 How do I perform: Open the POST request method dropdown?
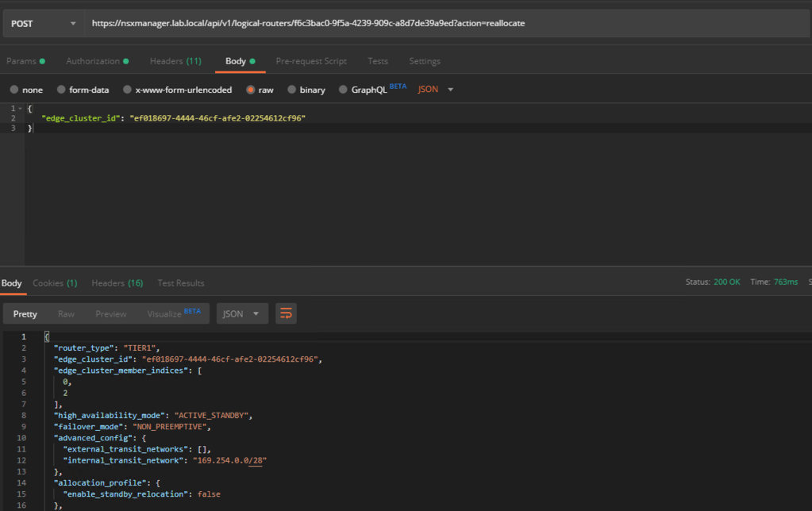pyautogui.click(x=44, y=23)
